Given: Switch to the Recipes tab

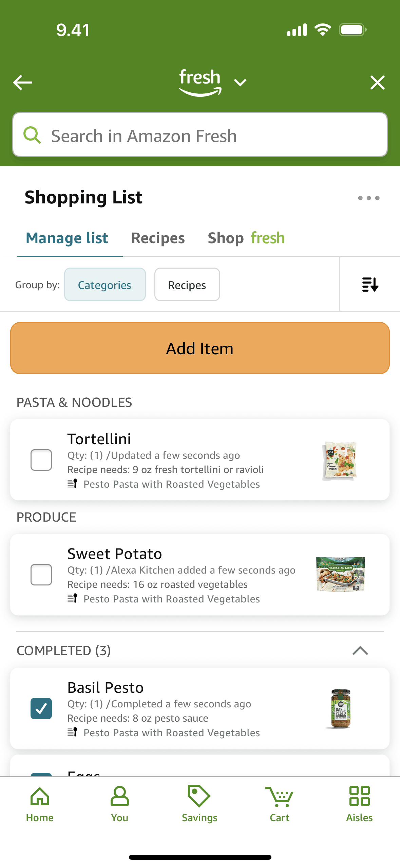Looking at the screenshot, I should 158,238.
